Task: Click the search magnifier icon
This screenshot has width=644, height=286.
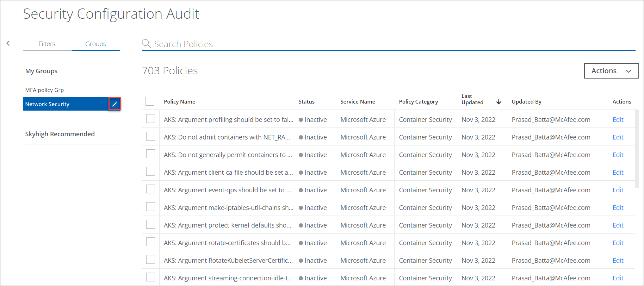Action: (146, 44)
